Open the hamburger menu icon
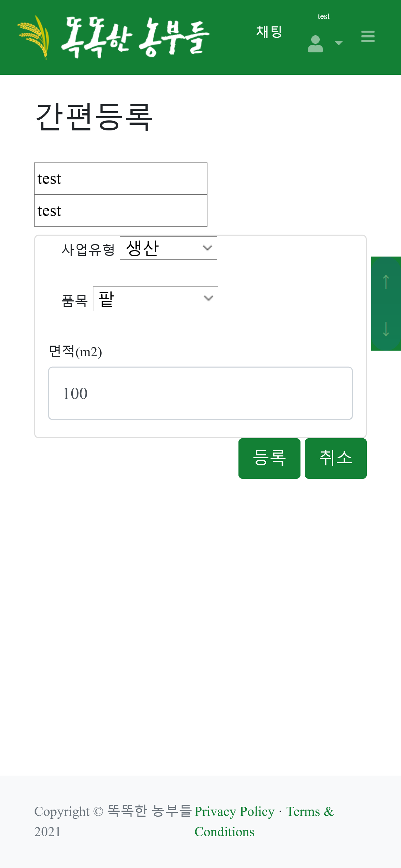401x868 pixels. tap(368, 36)
